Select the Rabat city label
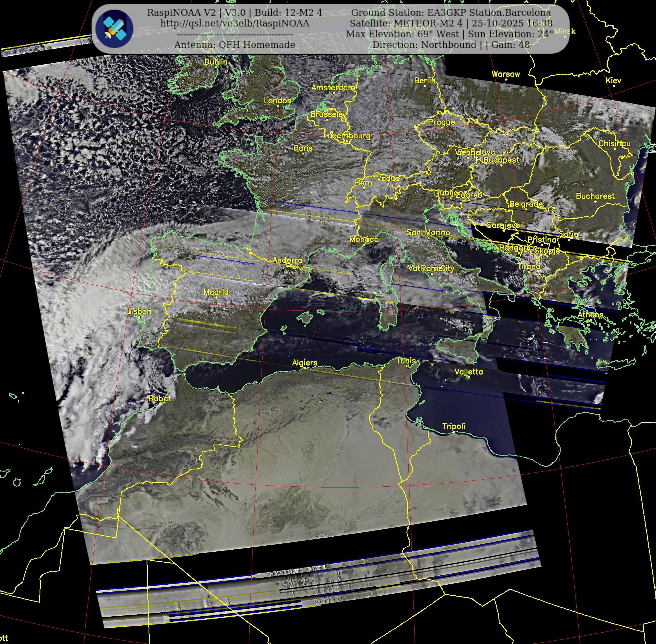 [x=160, y=399]
